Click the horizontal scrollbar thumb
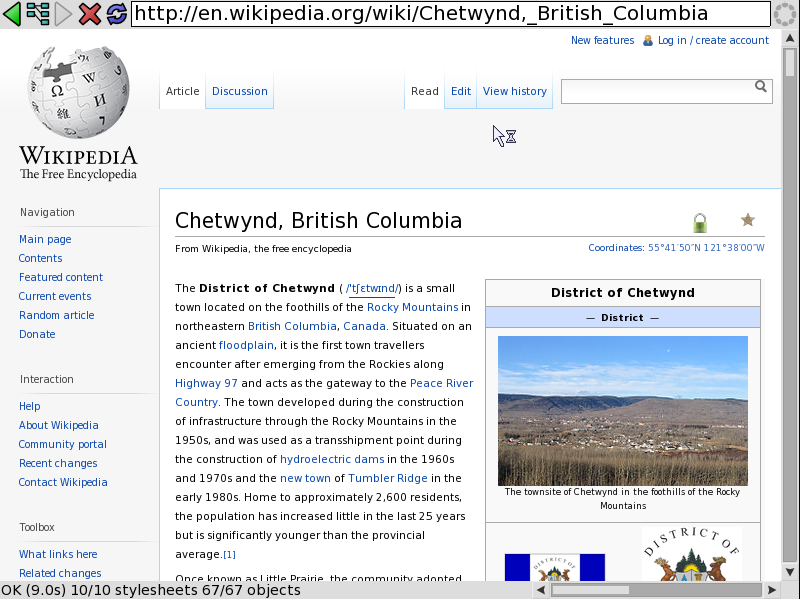 590,590
